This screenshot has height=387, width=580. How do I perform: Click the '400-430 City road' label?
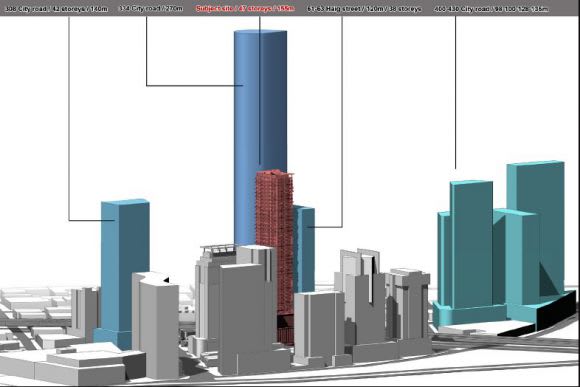point(491,8)
